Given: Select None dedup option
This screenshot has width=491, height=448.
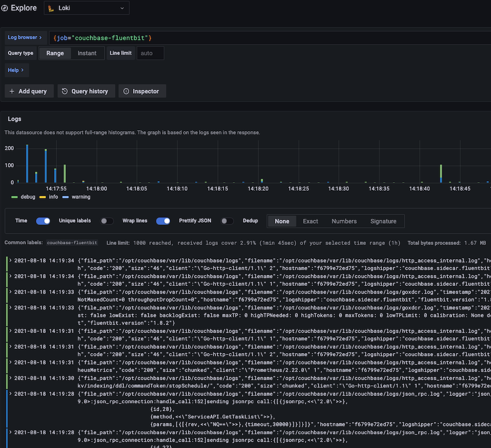Looking at the screenshot, I should (282, 221).
